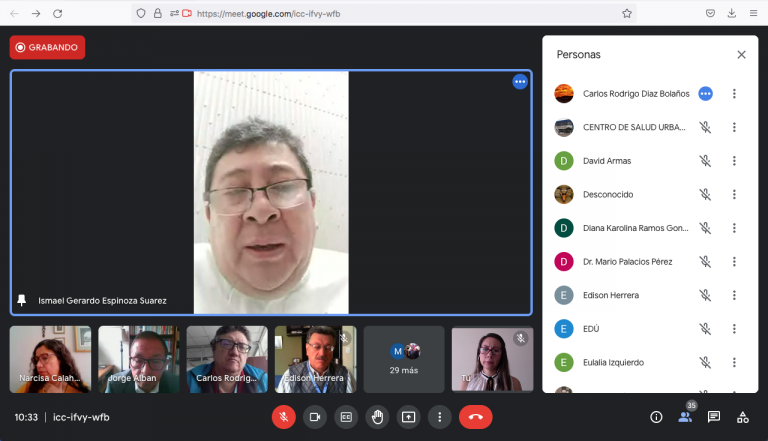Screen dimensions: 768x441
Task: Select EDÚ participant name
Action: click(x=591, y=329)
